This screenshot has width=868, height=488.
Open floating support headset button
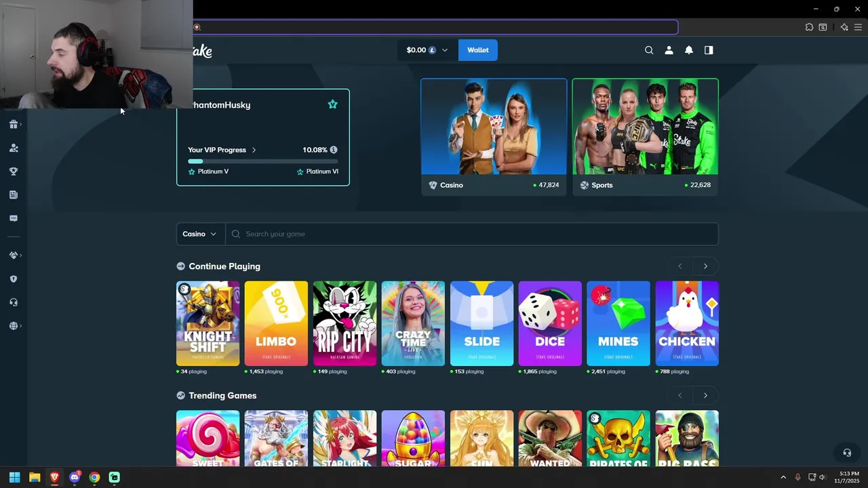click(x=847, y=453)
